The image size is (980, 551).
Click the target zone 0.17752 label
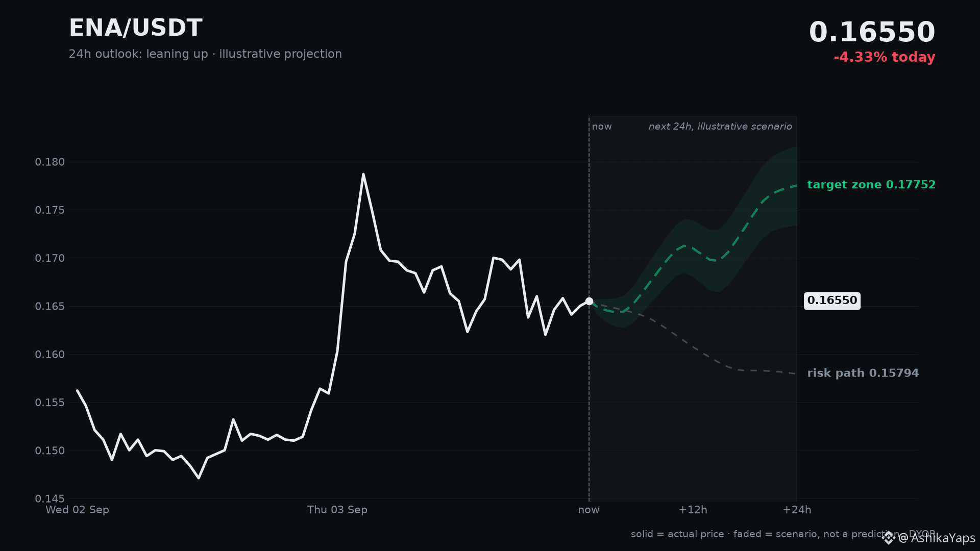[x=871, y=185]
